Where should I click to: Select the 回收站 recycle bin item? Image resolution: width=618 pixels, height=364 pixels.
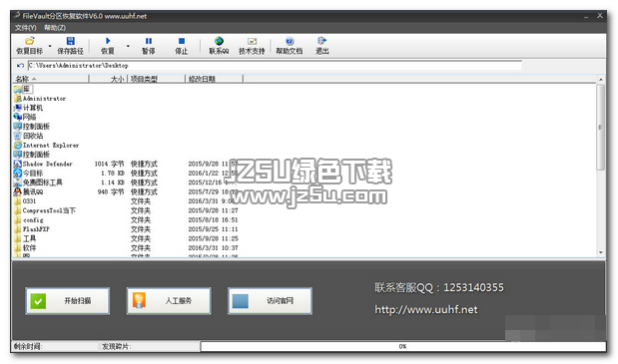pos(28,136)
